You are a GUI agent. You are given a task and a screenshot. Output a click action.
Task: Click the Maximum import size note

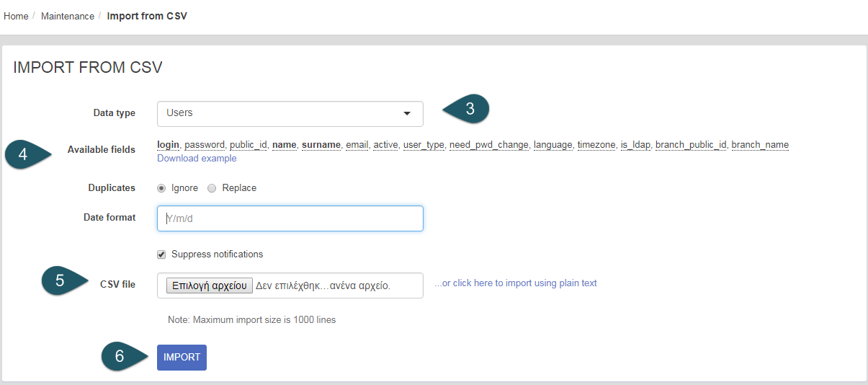251,319
